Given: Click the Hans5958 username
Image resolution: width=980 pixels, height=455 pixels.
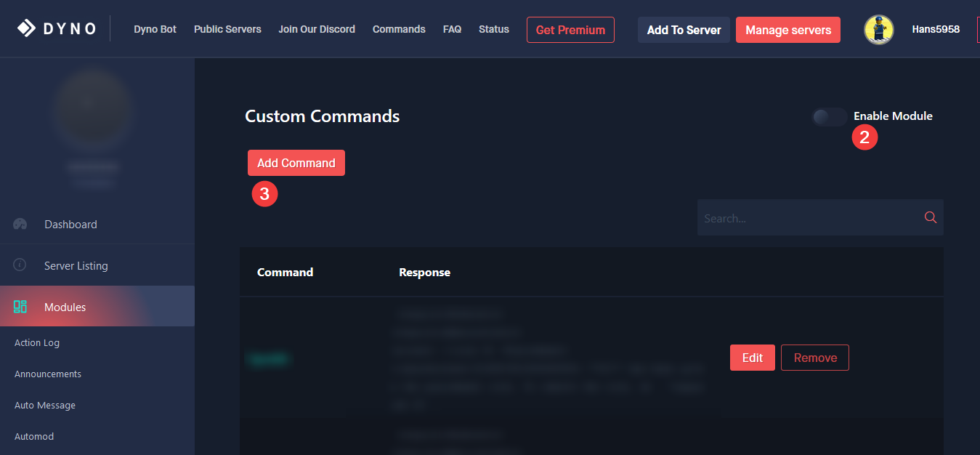Looking at the screenshot, I should [936, 29].
